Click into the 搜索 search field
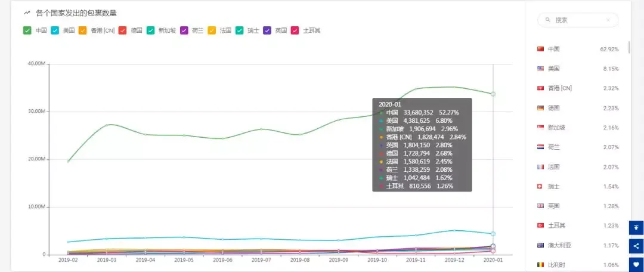This screenshot has height=272, width=644. [x=577, y=20]
